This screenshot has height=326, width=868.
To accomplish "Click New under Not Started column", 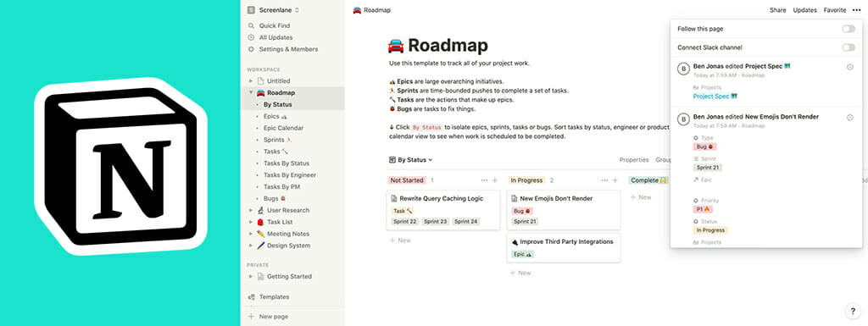I will pyautogui.click(x=400, y=240).
